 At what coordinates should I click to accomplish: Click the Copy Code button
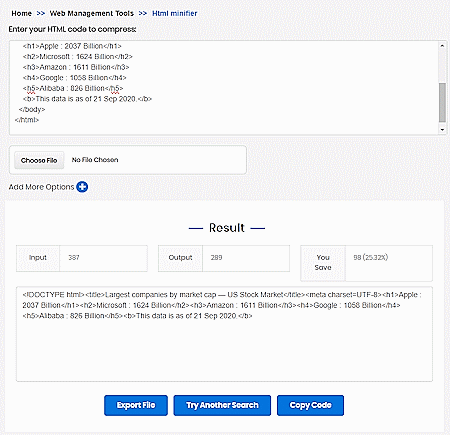(x=310, y=405)
